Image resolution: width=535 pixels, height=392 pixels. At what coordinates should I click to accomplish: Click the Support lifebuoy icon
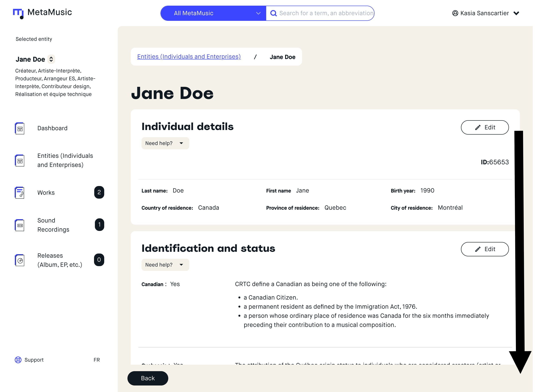(18, 360)
